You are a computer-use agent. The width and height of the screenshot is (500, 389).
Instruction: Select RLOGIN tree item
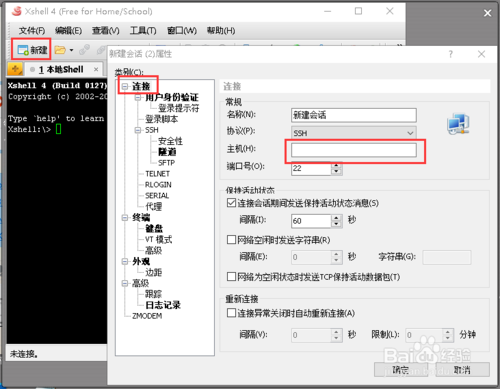158,185
